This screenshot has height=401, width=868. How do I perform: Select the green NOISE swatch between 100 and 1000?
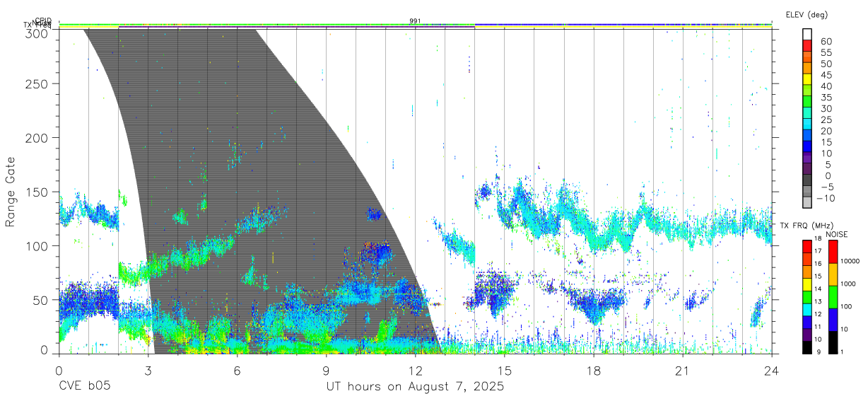(x=833, y=296)
